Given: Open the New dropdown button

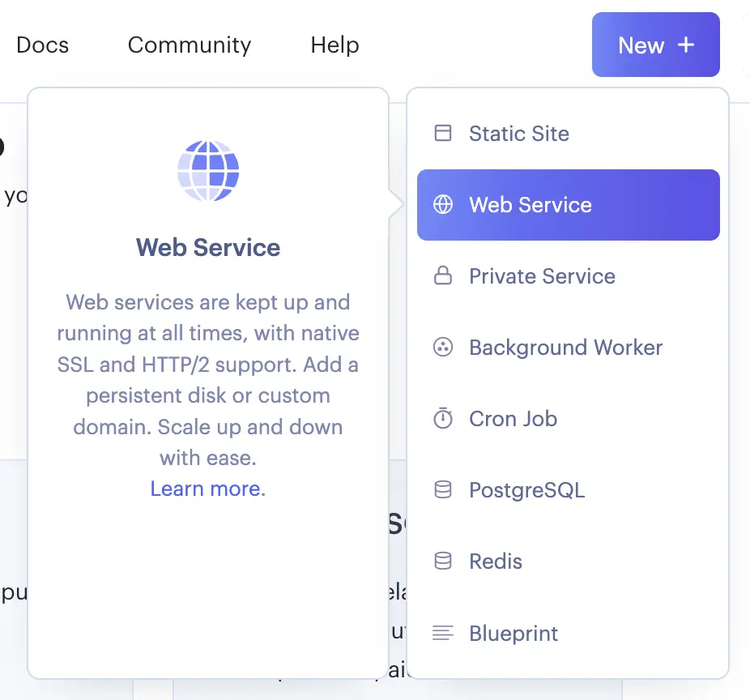Looking at the screenshot, I should click(x=655, y=45).
